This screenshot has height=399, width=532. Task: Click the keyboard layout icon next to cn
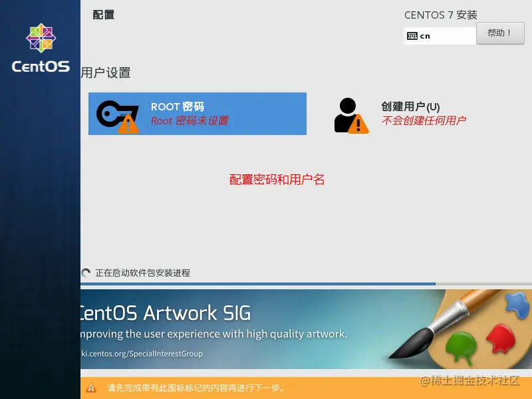pyautogui.click(x=412, y=36)
